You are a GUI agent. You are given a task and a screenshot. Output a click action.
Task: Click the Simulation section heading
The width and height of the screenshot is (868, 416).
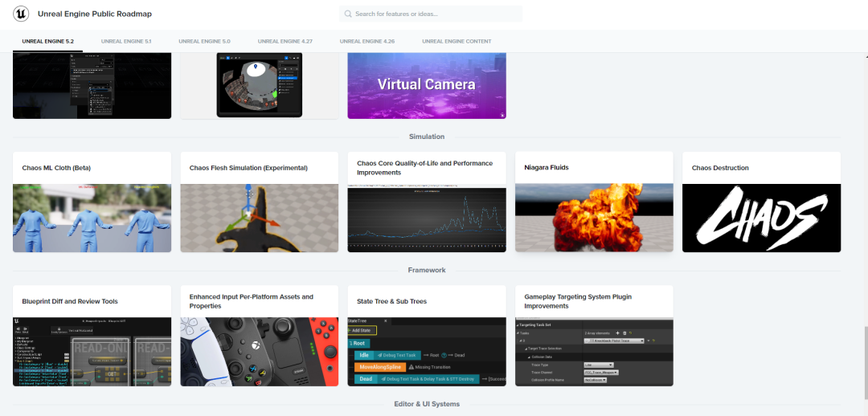[x=427, y=137]
